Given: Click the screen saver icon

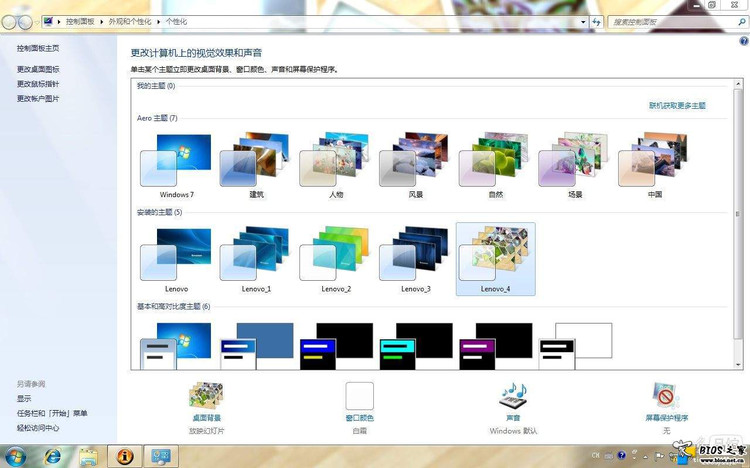Looking at the screenshot, I should [x=666, y=396].
